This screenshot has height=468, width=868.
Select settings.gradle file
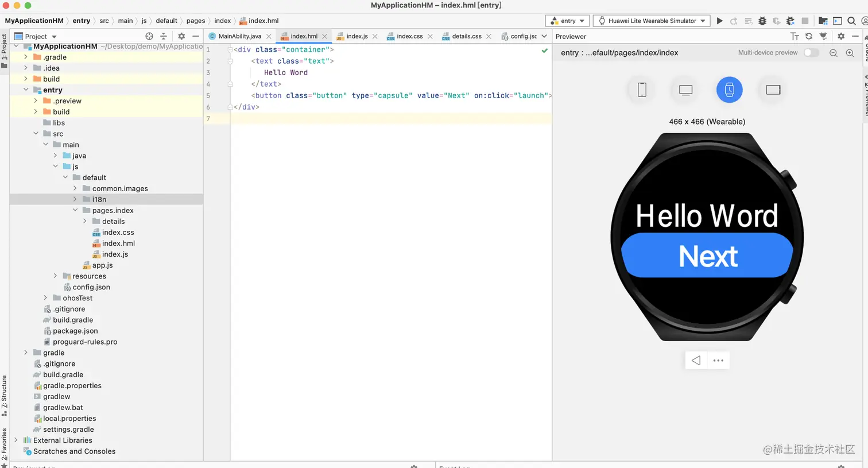(x=68, y=430)
